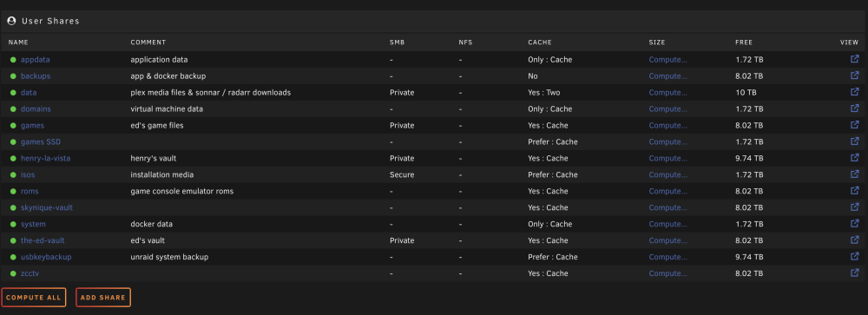
Task: Click view icon on roms row
Action: [x=855, y=190]
